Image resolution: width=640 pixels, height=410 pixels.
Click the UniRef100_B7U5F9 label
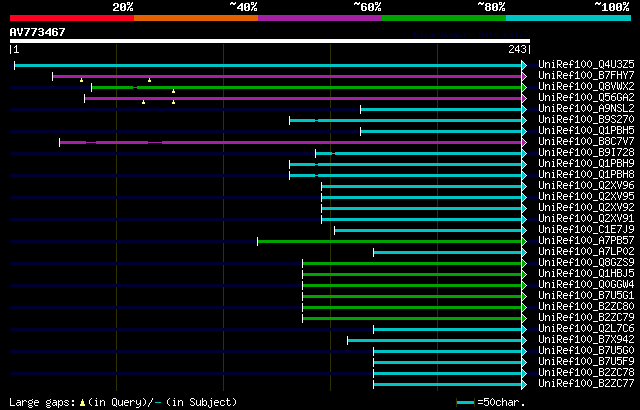pyautogui.click(x=586, y=362)
